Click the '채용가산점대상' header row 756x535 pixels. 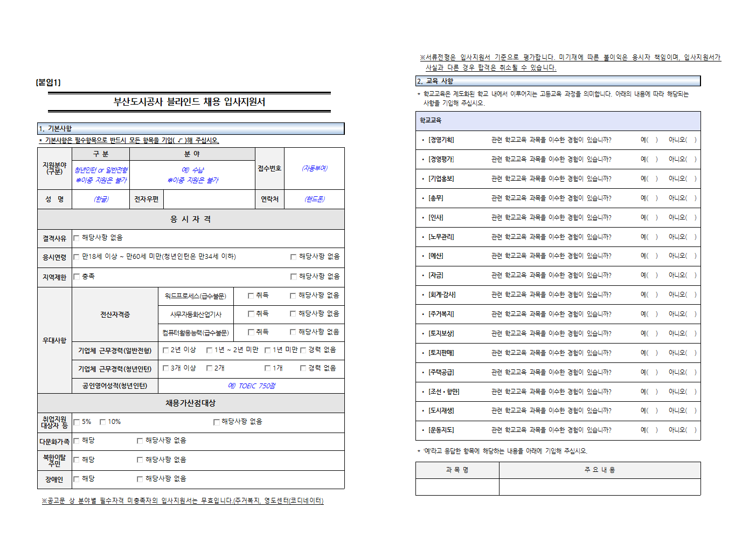click(191, 403)
